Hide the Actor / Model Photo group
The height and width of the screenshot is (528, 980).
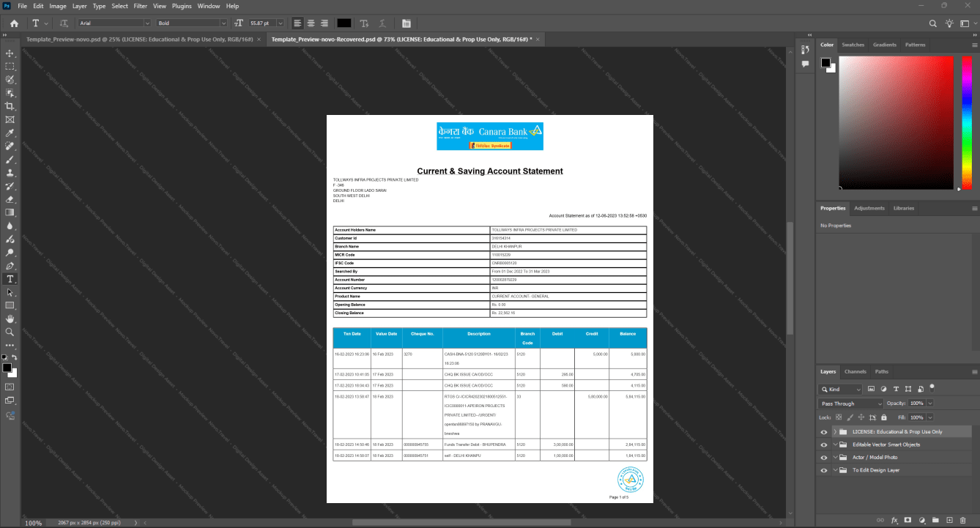click(824, 457)
